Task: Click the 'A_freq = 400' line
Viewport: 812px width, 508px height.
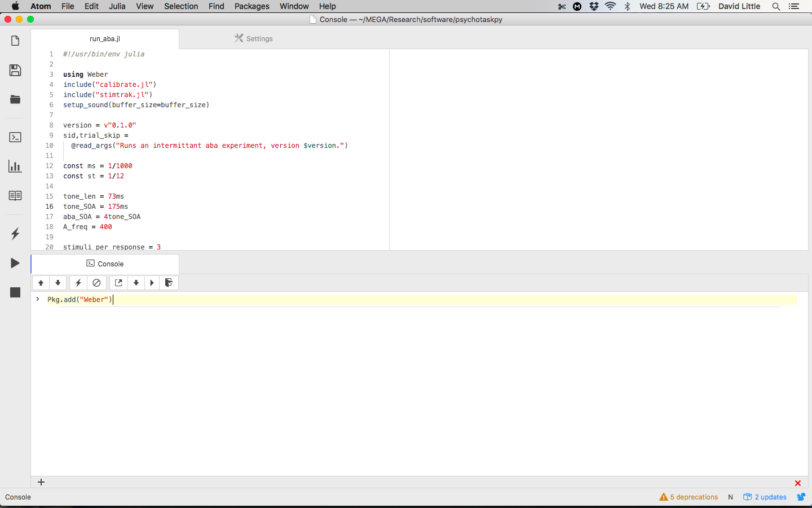Action: [x=87, y=227]
